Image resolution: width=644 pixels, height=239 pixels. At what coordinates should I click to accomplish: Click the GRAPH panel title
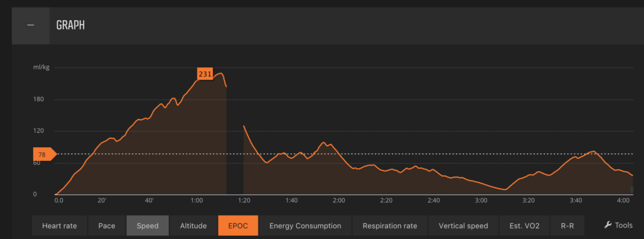pos(70,25)
